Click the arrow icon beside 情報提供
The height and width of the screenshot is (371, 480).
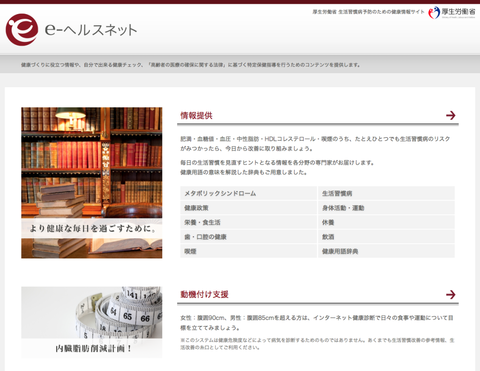451,115
